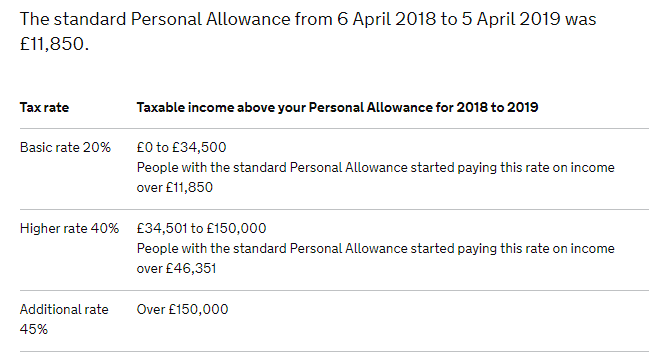Screen dimensions: 659x364
Task: Click 'over £46,351' in Higher rate row
Action: click(x=176, y=269)
